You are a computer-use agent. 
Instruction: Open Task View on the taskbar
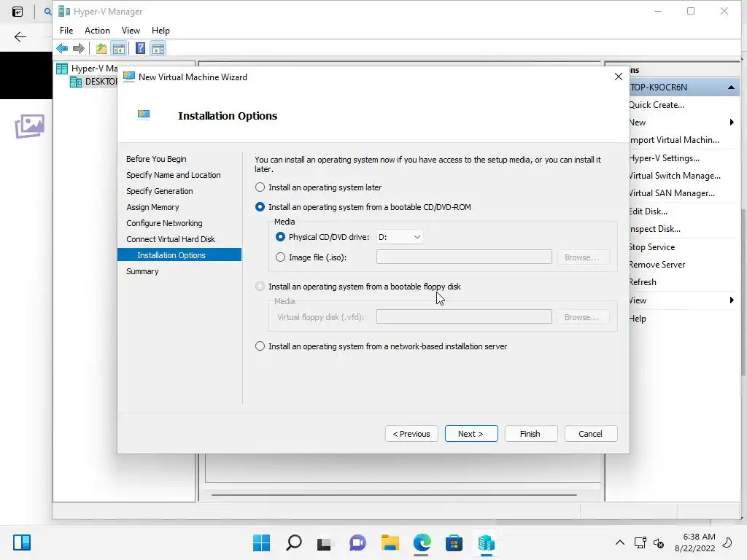pos(325,542)
